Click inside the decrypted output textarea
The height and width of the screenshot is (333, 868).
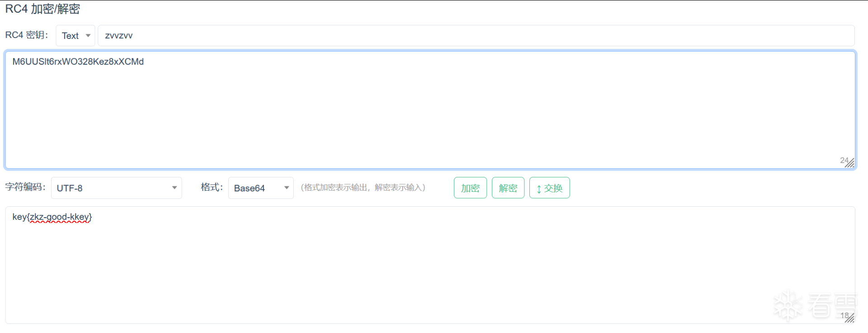(x=429, y=271)
